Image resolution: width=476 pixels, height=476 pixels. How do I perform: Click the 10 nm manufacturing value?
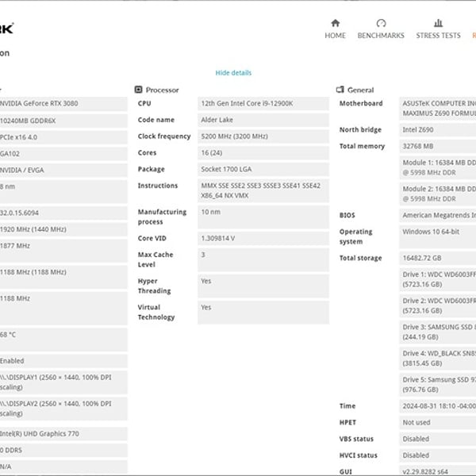[x=263, y=217]
